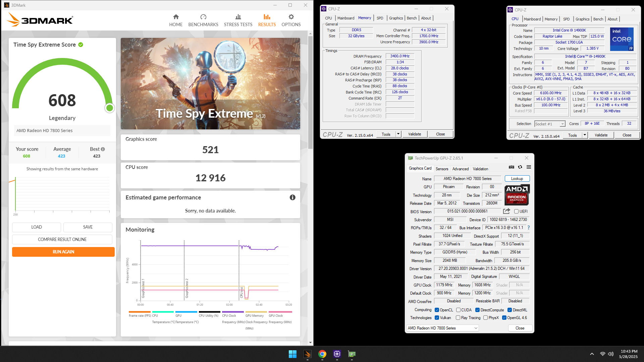Switch to SPD tab in Memory CPU-Z window
The width and height of the screenshot is (644, 362).
(x=380, y=18)
